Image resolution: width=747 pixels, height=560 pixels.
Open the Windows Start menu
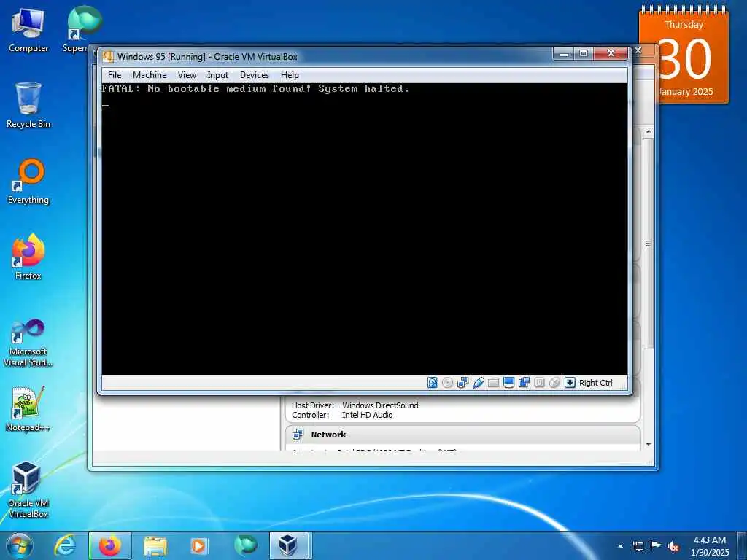pos(20,545)
